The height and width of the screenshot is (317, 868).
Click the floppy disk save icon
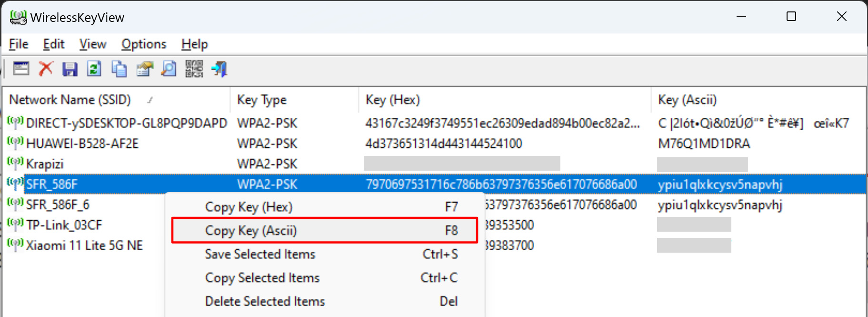[70, 69]
